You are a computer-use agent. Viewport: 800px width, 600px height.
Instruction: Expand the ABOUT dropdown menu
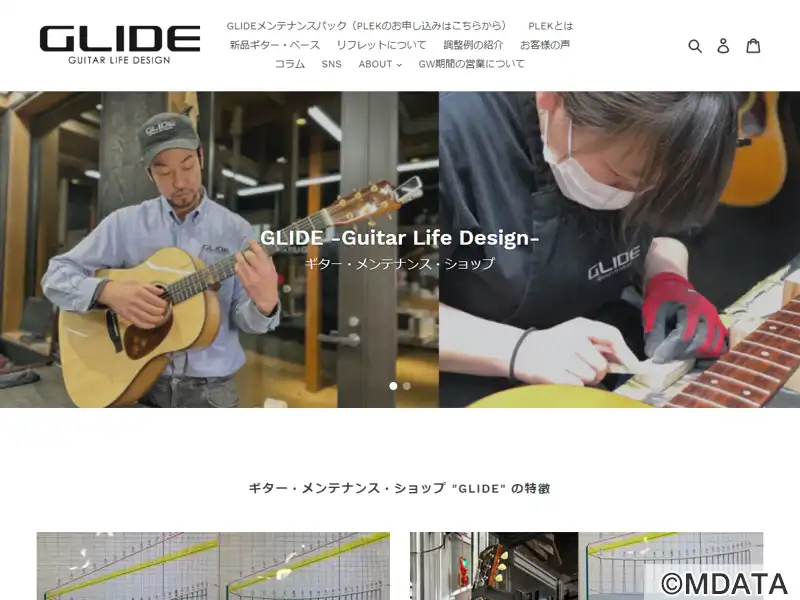tap(380, 64)
